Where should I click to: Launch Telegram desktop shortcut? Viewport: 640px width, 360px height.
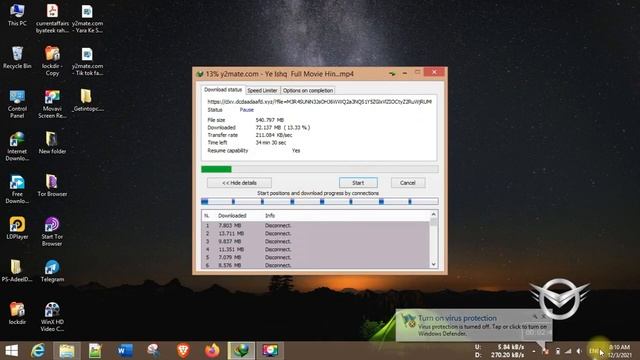pos(52,271)
